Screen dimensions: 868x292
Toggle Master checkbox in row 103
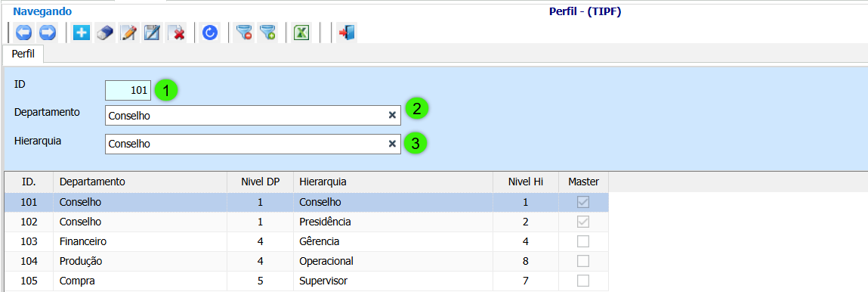click(x=583, y=241)
